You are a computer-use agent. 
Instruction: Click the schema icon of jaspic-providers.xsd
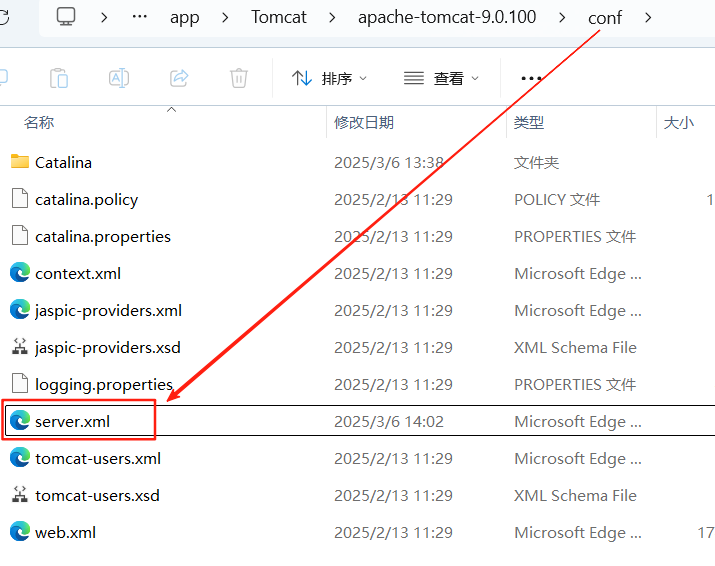click(20, 347)
